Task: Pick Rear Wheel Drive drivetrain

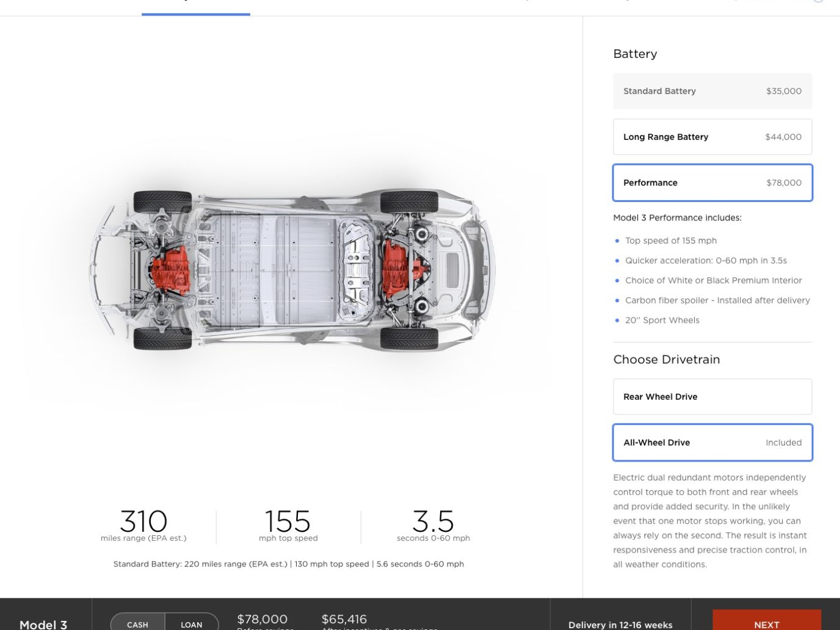Action: click(x=712, y=397)
